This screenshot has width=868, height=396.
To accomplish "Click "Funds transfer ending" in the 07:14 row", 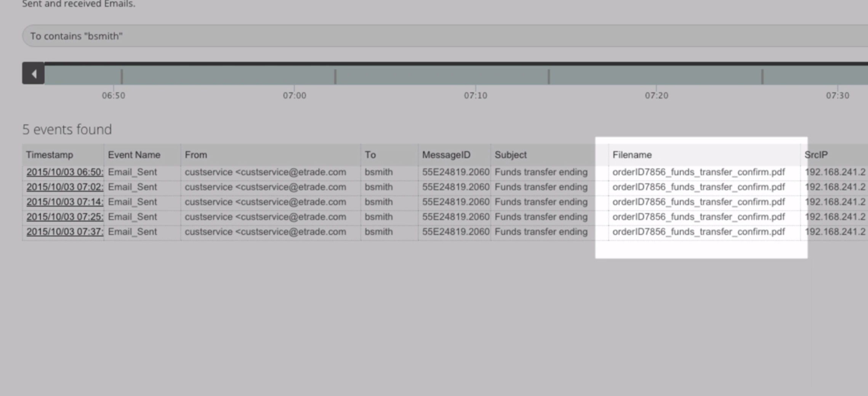I will tap(541, 202).
